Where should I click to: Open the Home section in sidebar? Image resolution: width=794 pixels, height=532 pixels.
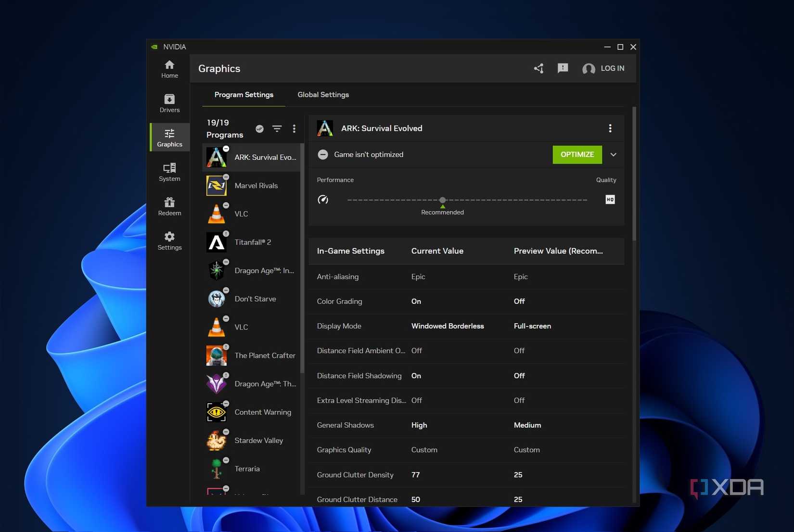pyautogui.click(x=169, y=69)
